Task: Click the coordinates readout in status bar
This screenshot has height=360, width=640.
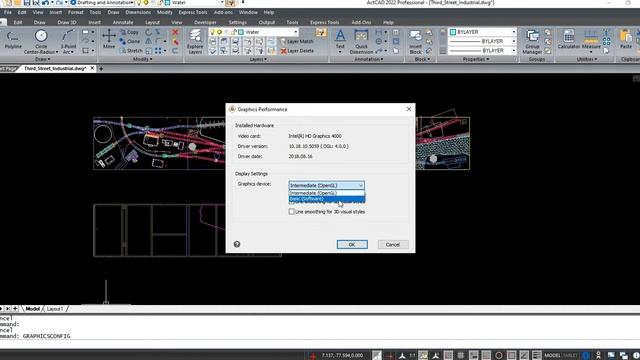Action: coord(342,356)
